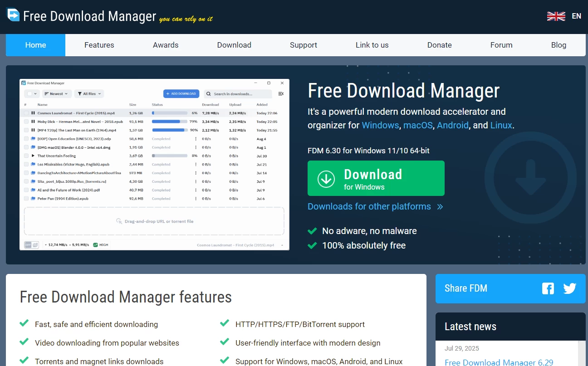Click the magnifier icon in downloads search
The image size is (588, 366).
coord(208,94)
